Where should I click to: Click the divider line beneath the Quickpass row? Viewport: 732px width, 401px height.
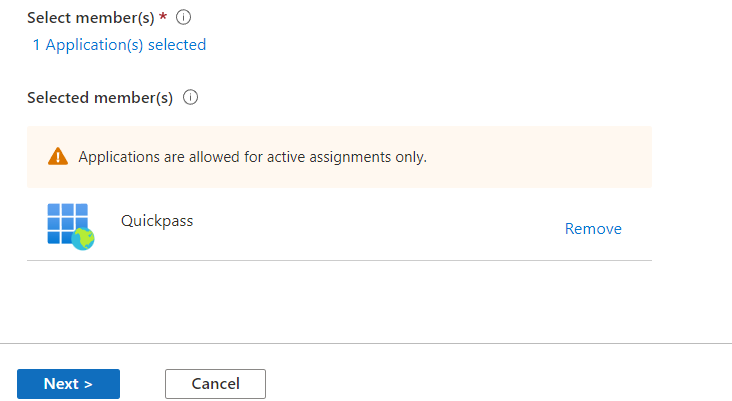339,260
